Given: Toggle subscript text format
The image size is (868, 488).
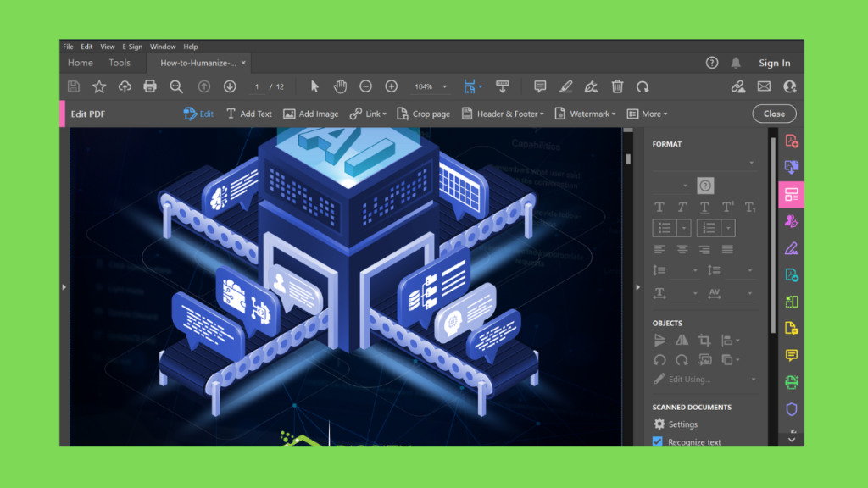Looking at the screenshot, I should pyautogui.click(x=750, y=208).
